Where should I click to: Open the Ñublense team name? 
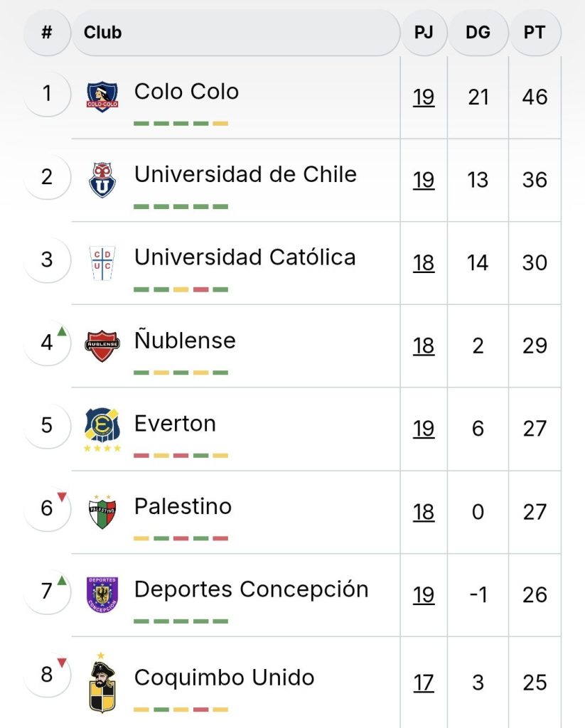click(185, 339)
